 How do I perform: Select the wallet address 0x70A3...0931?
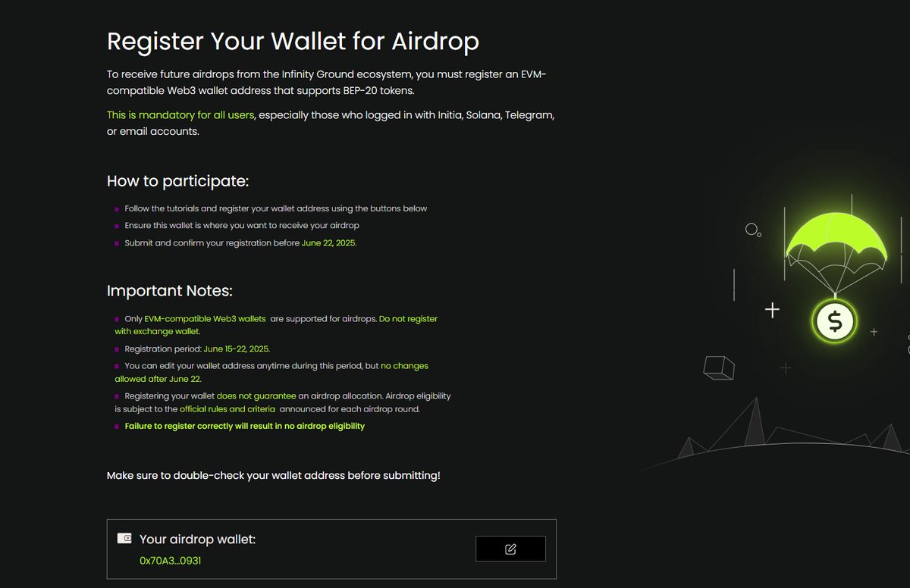[170, 561]
